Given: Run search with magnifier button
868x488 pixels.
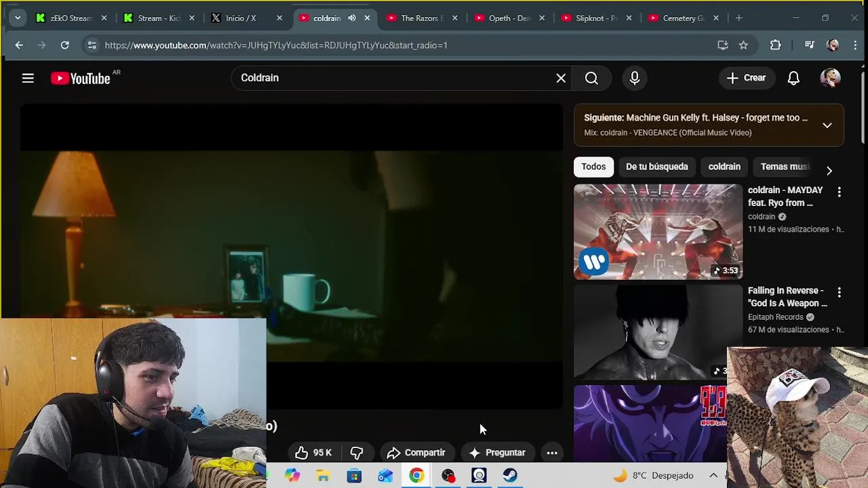Looking at the screenshot, I should click(591, 78).
